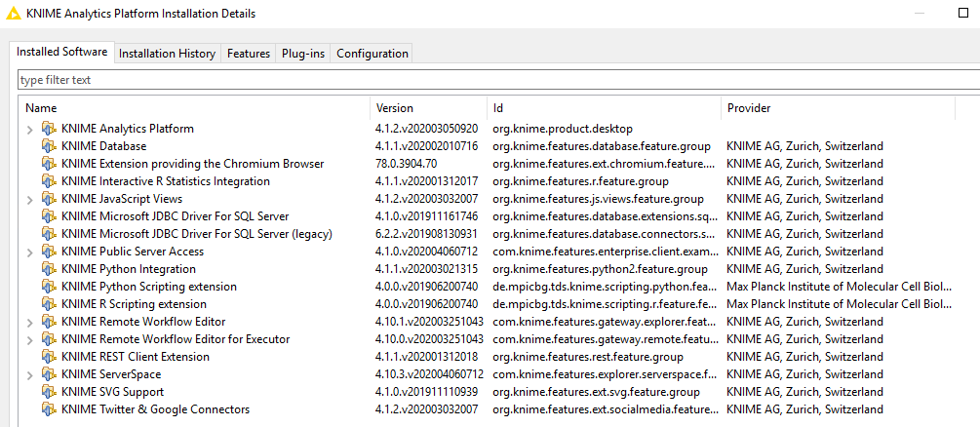Select the KNIME SVG Support row name
The width and height of the screenshot is (980, 427).
[x=112, y=391]
